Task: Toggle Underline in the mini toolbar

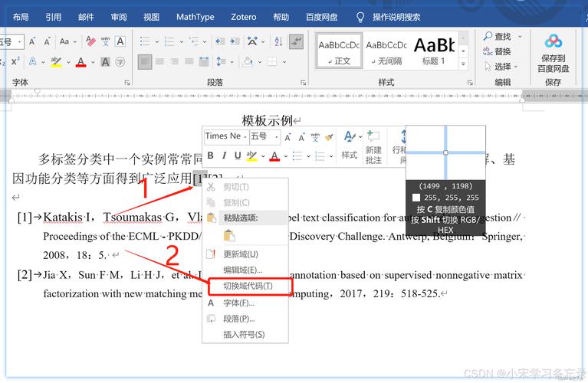Action: coord(238,155)
